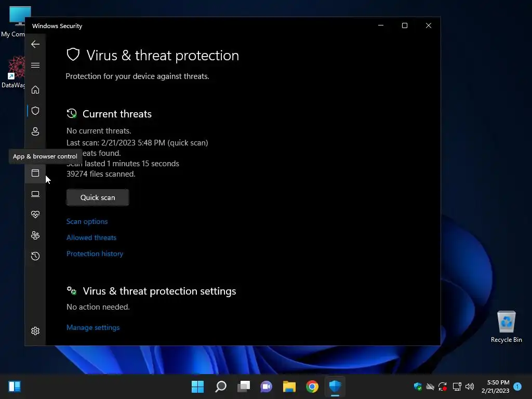
Task: Open the Allowed threats link
Action: pyautogui.click(x=91, y=237)
